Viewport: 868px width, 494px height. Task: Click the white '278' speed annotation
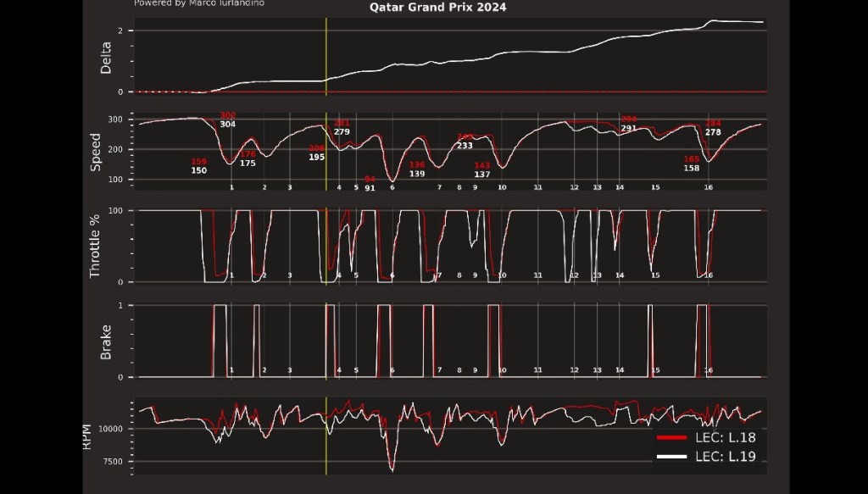(713, 132)
